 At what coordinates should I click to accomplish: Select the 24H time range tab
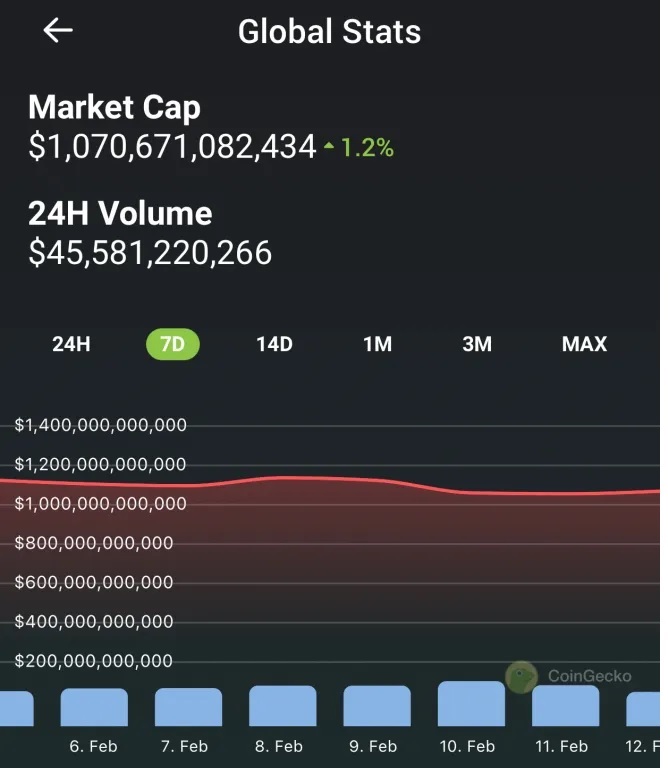pos(71,344)
